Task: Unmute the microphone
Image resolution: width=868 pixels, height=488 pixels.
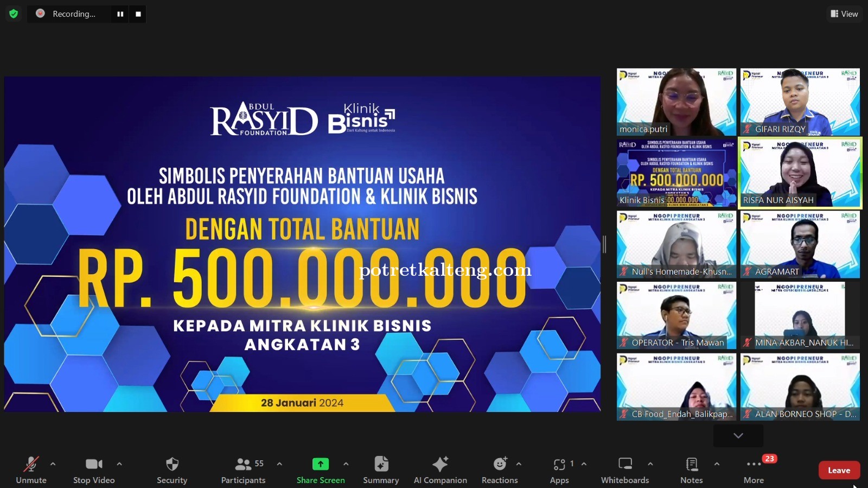Action: [31, 470]
